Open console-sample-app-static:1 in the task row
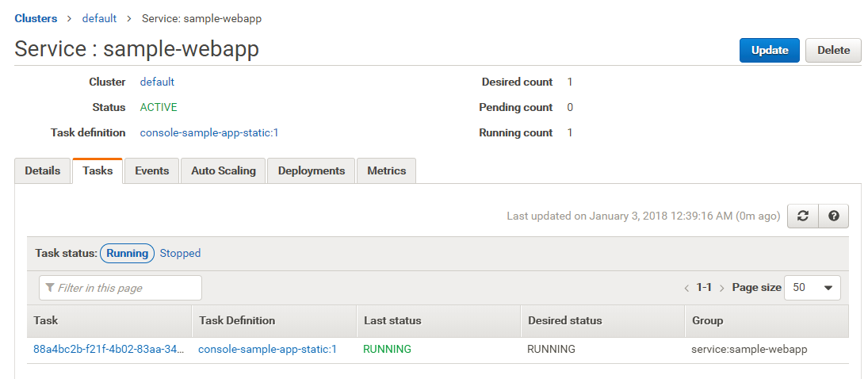The image size is (868, 379). (x=267, y=349)
